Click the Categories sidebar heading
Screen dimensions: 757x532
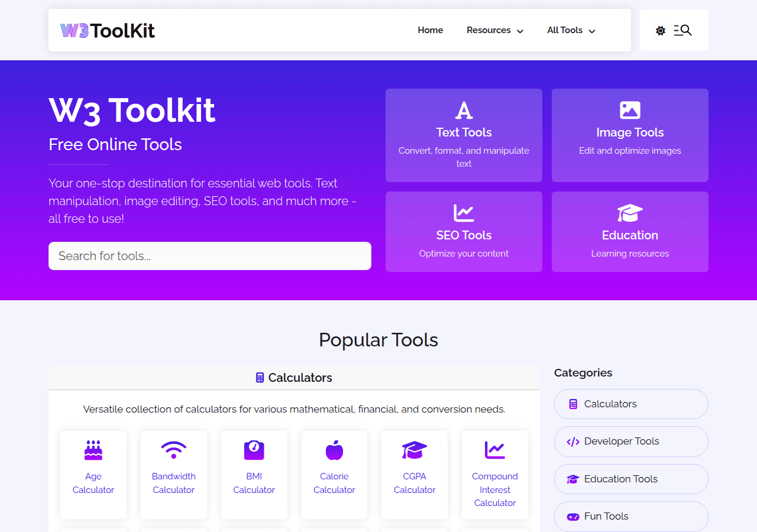click(x=583, y=373)
